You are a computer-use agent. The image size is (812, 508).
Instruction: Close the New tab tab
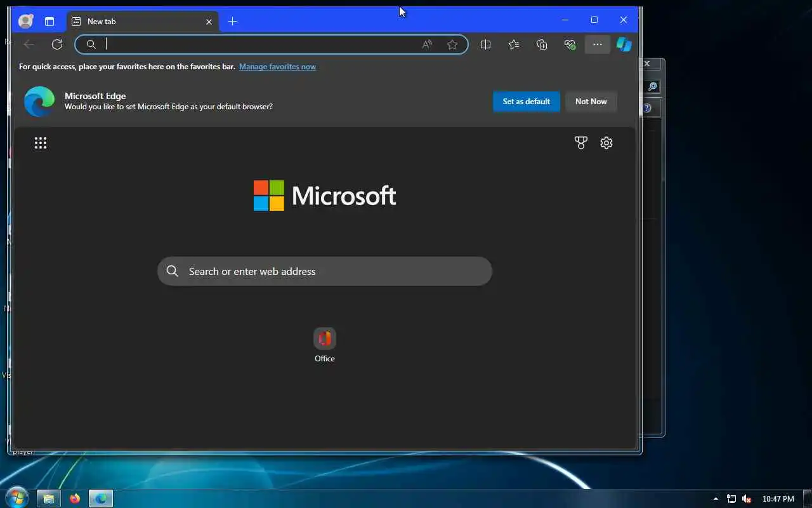tap(209, 22)
